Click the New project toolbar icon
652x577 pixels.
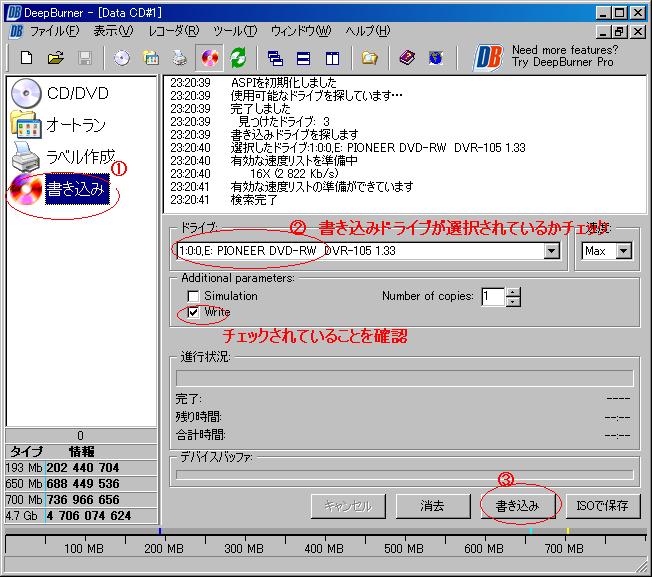[x=27, y=58]
